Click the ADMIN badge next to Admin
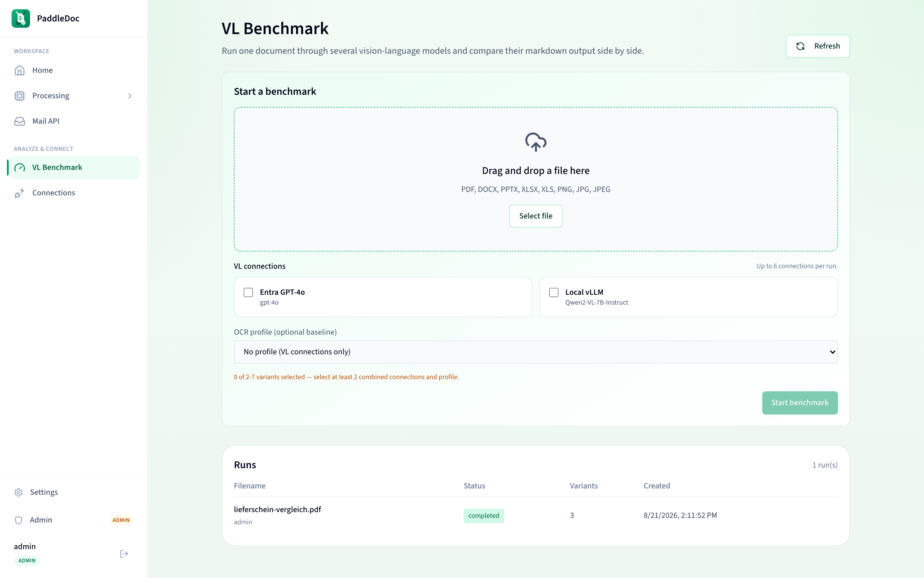The width and height of the screenshot is (924, 578). [x=121, y=520]
